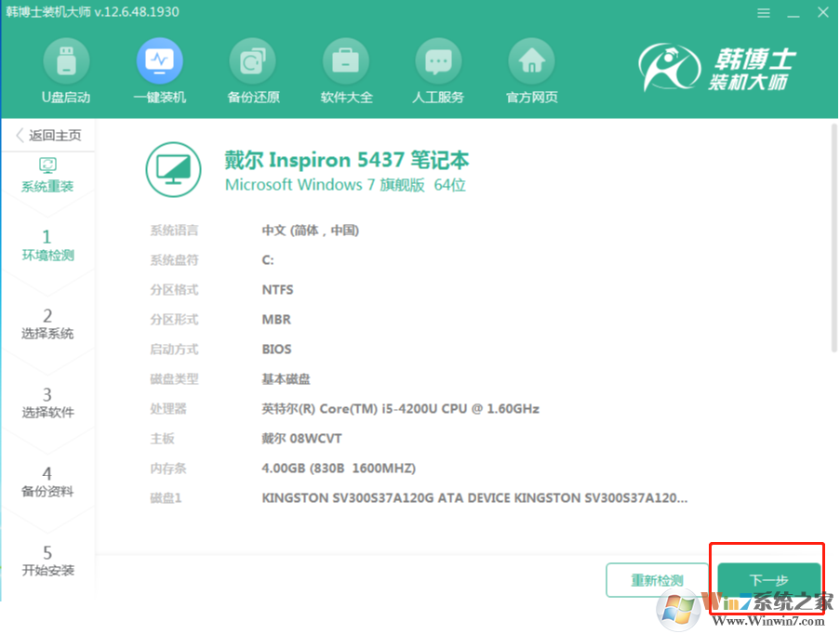Image resolution: width=840 pixels, height=634 pixels.
Task: Switch to step 1 环境检测
Action: point(47,244)
